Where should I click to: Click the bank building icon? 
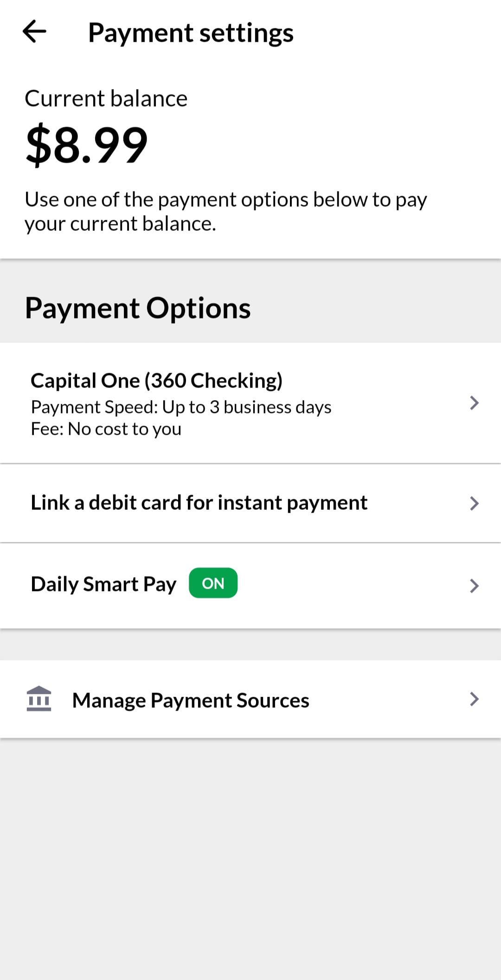point(39,699)
